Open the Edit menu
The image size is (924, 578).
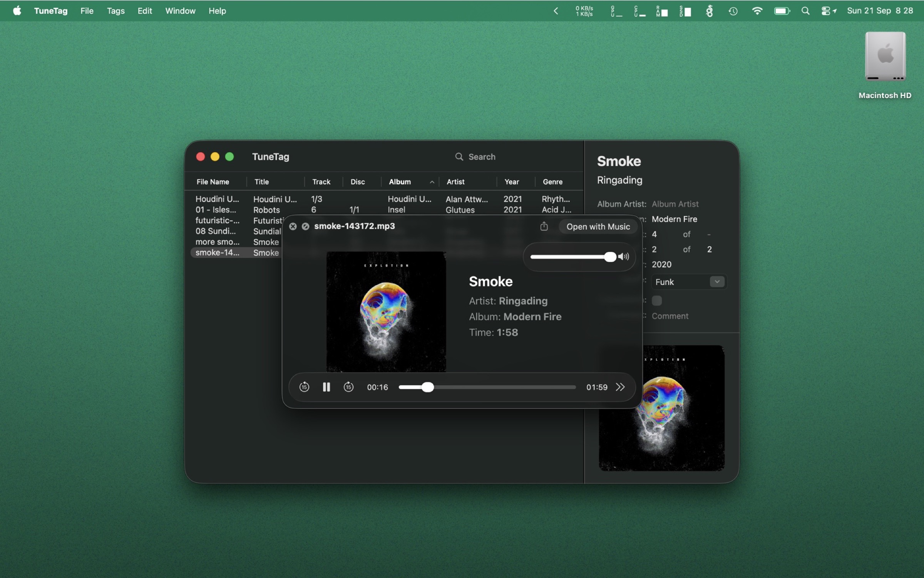[145, 11]
